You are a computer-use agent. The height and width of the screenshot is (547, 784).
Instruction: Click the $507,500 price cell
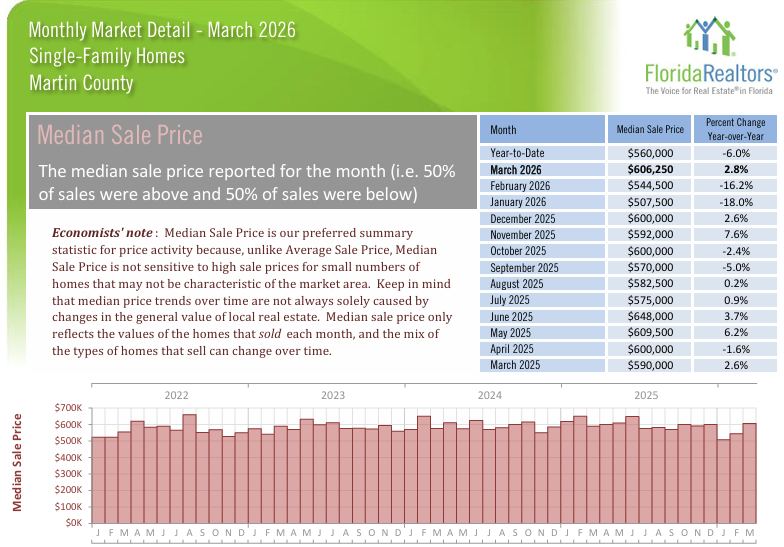pos(650,202)
